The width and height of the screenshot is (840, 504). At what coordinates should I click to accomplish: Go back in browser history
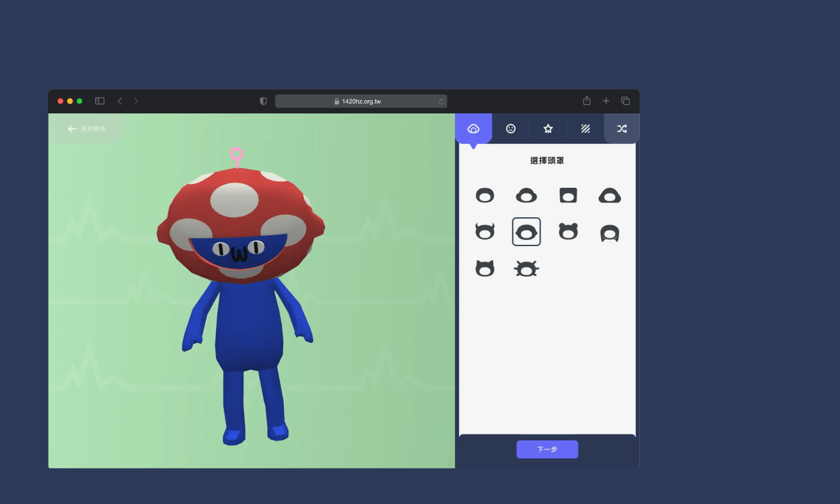[120, 101]
